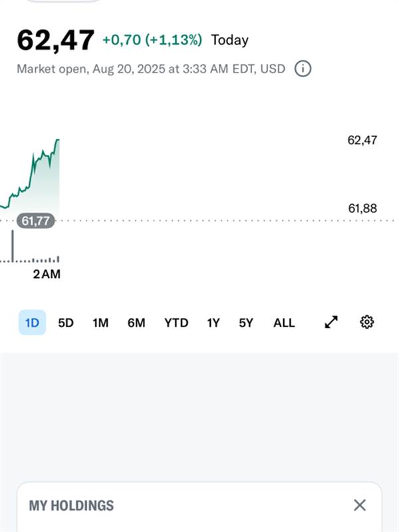399x532 pixels.
Task: Click the MY HOLDINGS heading
Action: tap(71, 505)
